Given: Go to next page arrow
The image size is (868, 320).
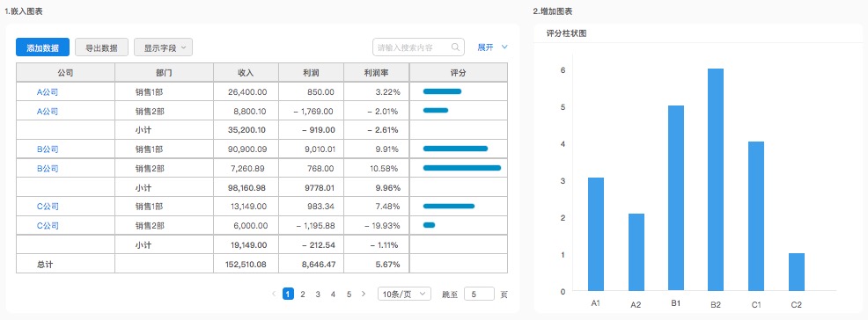Looking at the screenshot, I should point(364,294).
